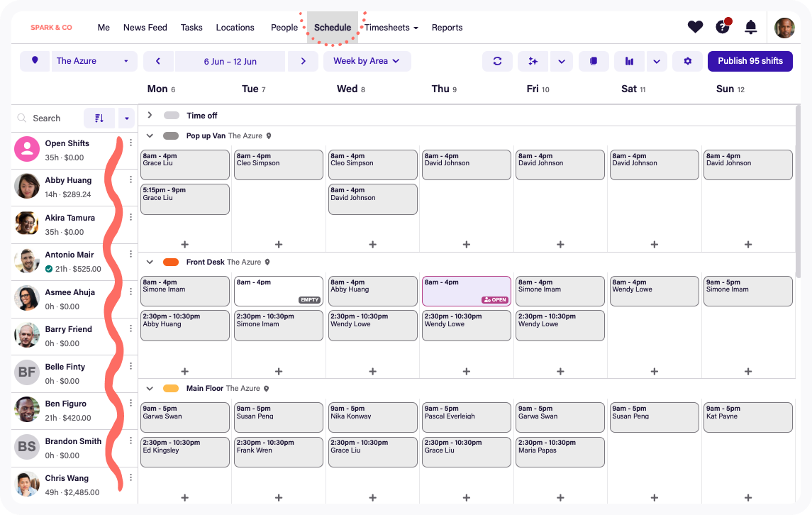
Task: Open the Timesheets menu
Action: [391, 28]
